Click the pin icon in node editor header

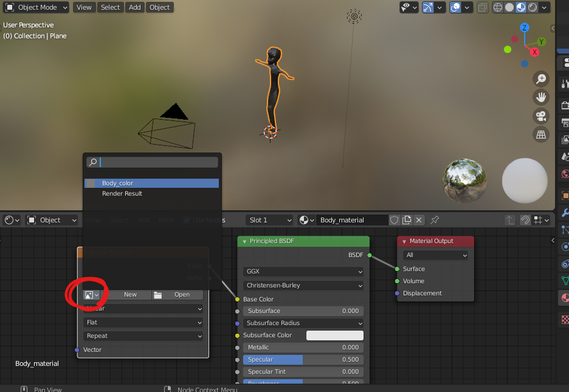435,220
